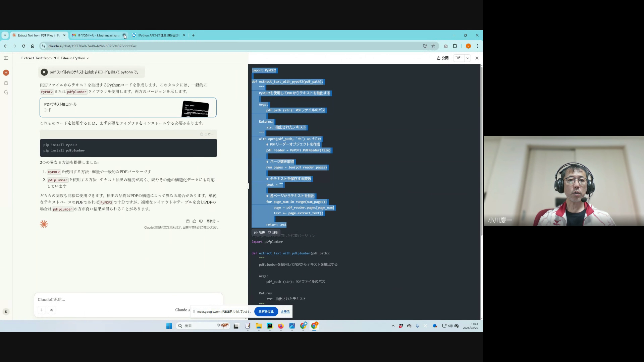This screenshot has width=644, height=362.
Task: Open the 再試行 retry dropdown
Action: coord(213,221)
